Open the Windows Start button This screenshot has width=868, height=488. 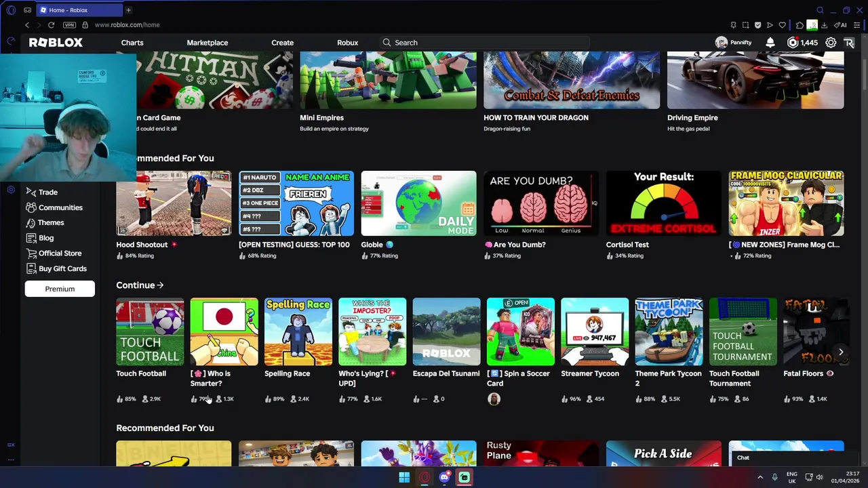(404, 477)
